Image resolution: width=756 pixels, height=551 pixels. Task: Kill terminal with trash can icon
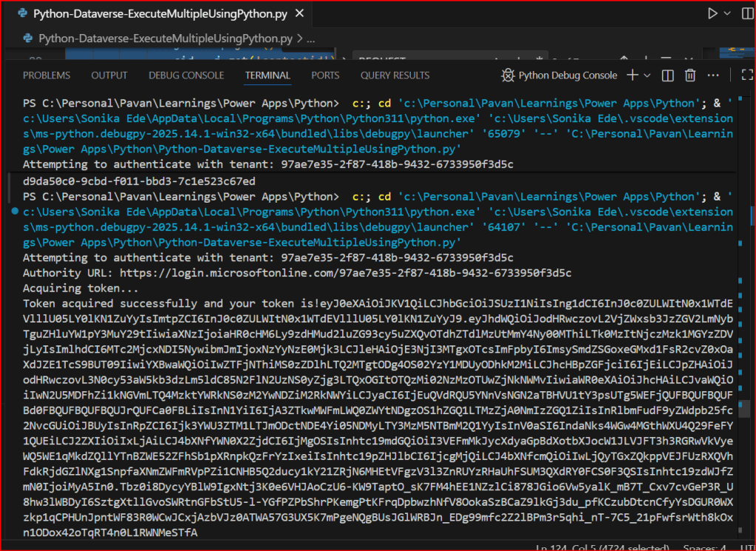690,75
